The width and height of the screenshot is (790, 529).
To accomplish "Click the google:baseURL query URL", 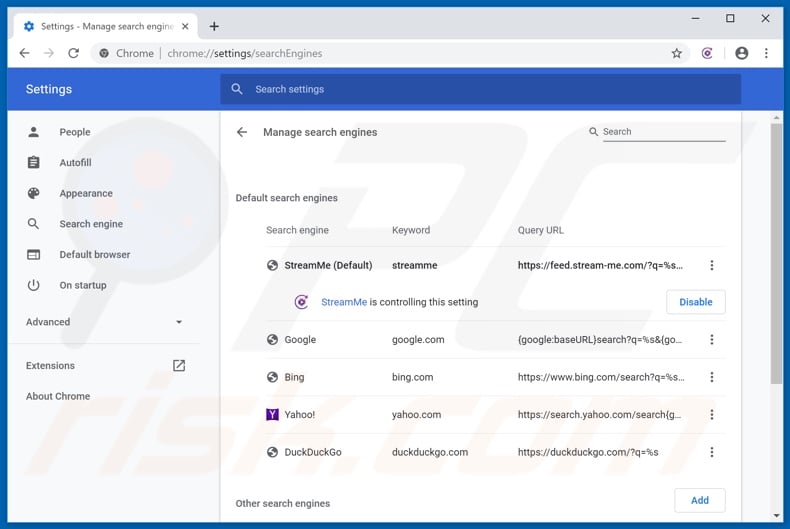I will tap(600, 340).
